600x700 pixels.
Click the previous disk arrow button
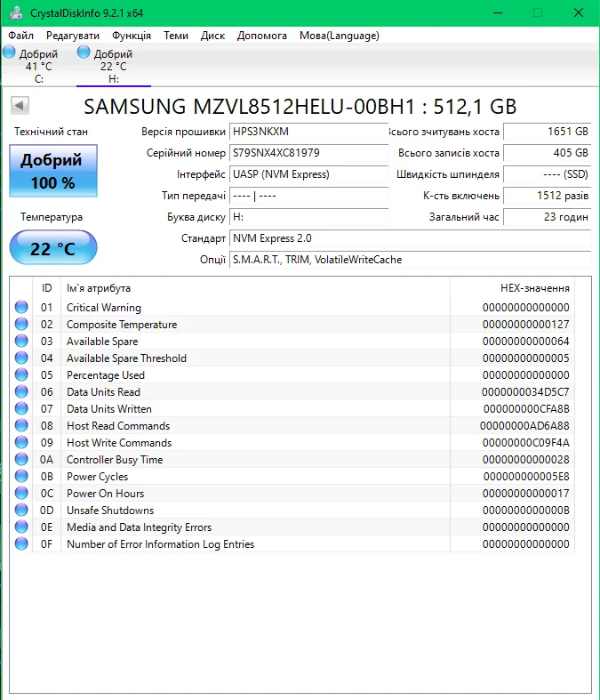click(x=20, y=106)
